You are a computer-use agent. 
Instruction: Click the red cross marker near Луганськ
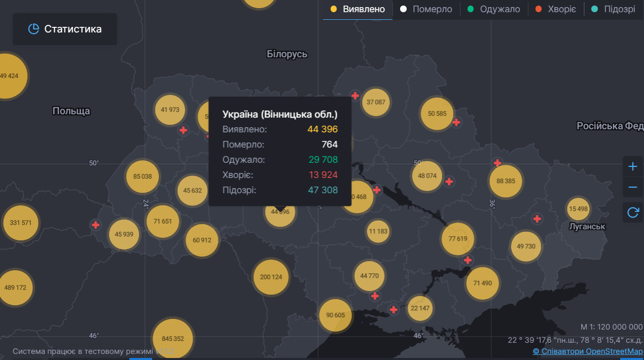536,219
